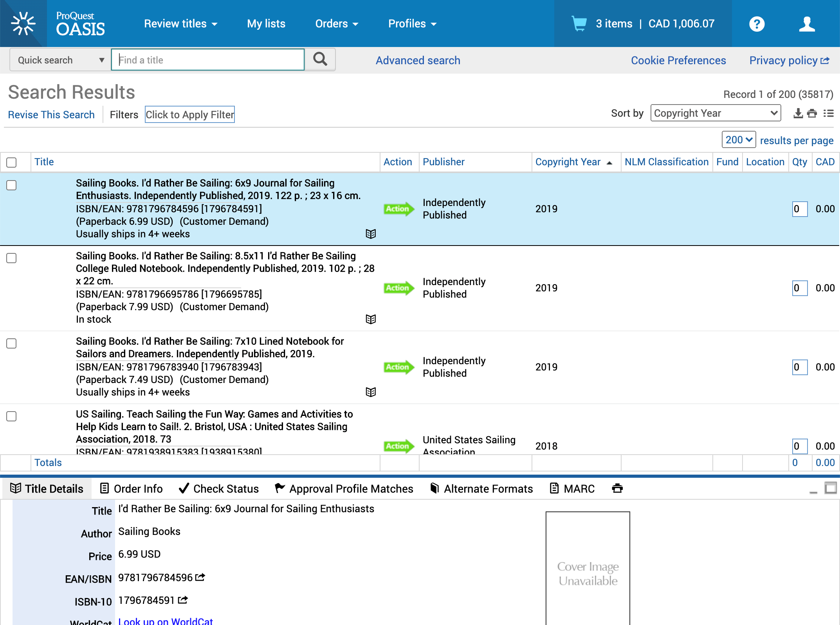840x625 pixels.
Task: Open the user account icon
Action: (807, 24)
